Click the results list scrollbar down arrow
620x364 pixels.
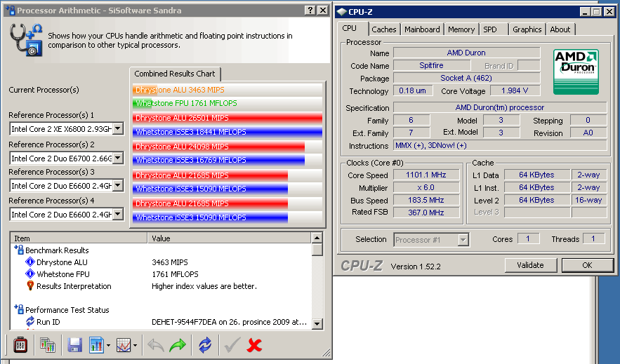point(317,324)
